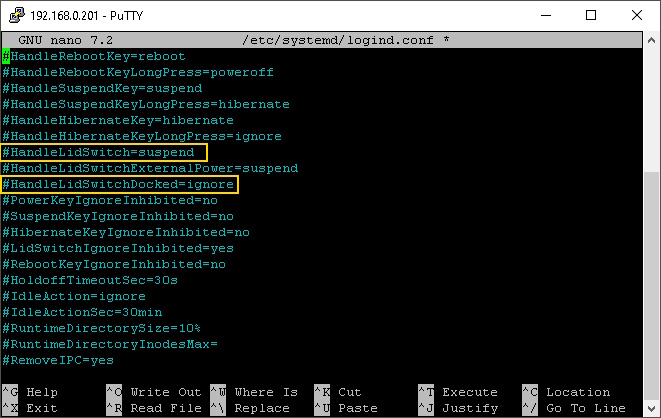Close the PuTTY session window
The width and height of the screenshot is (661, 418).
click(x=637, y=15)
